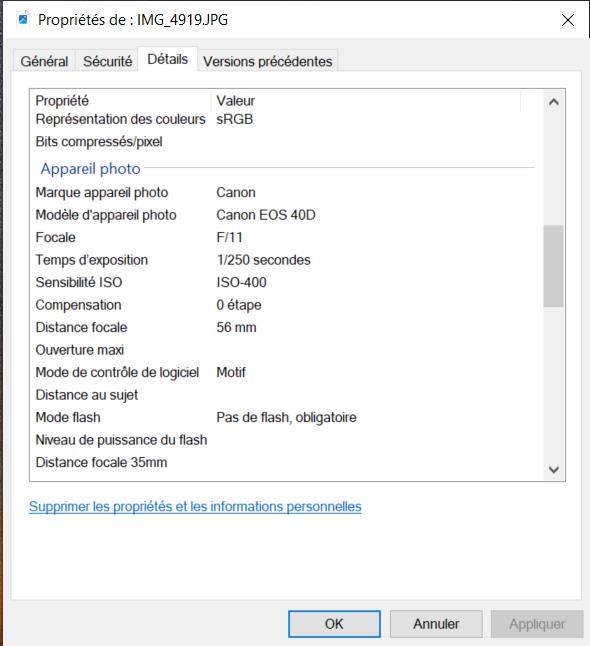Open the Versions précédentes tab
The image size is (590, 646).
267,61
